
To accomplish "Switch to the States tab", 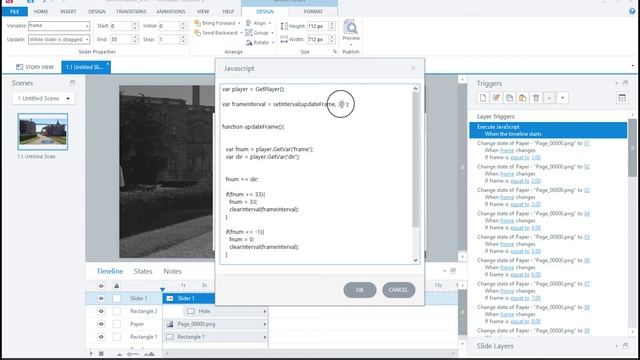I will (x=143, y=271).
